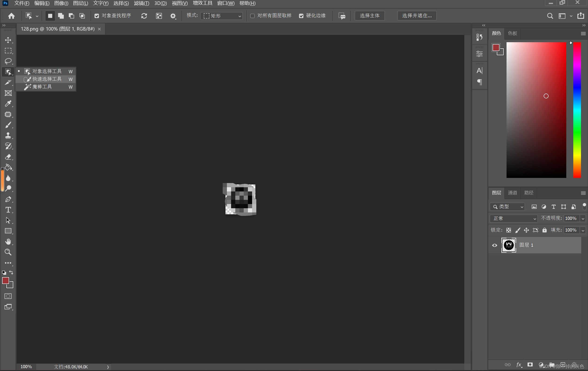This screenshot has height=371, width=588.
Task: Click the Home icon in options bar
Action: (11, 16)
